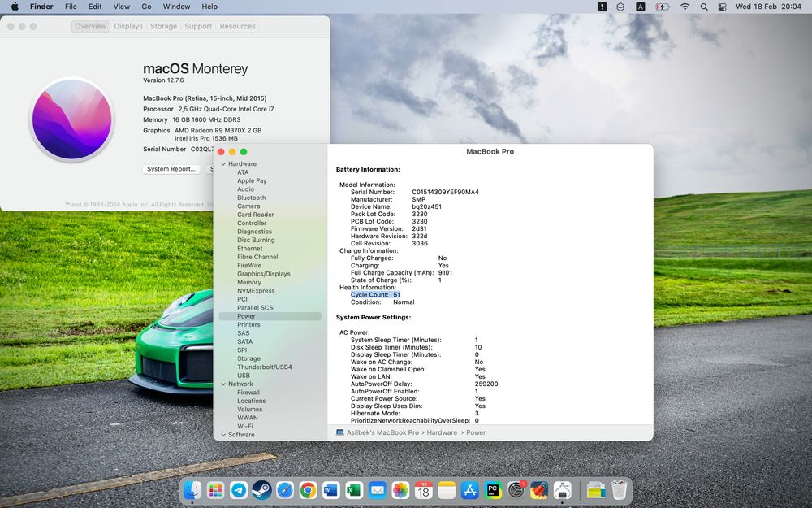Launch Telegram from the dock
The height and width of the screenshot is (508, 812).
coord(239,490)
